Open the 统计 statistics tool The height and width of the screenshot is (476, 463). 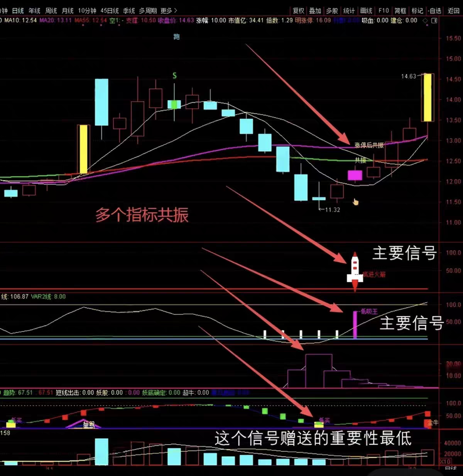click(x=349, y=11)
